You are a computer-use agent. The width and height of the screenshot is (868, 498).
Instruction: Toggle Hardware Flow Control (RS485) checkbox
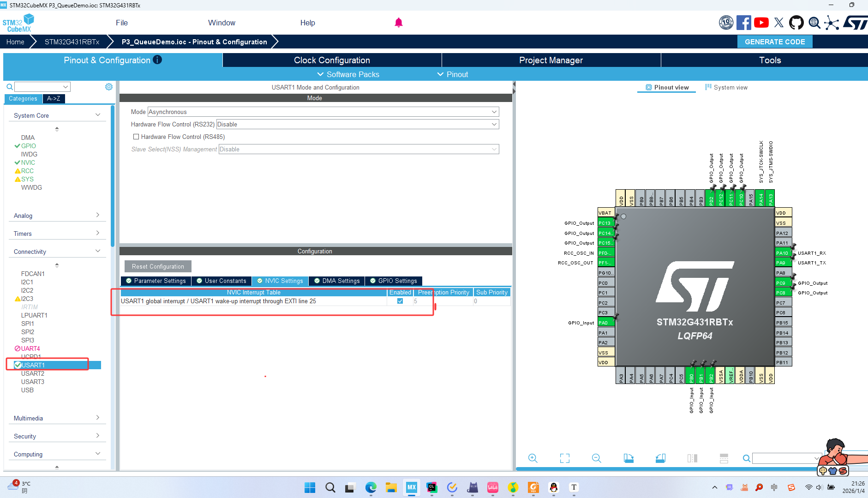click(136, 137)
